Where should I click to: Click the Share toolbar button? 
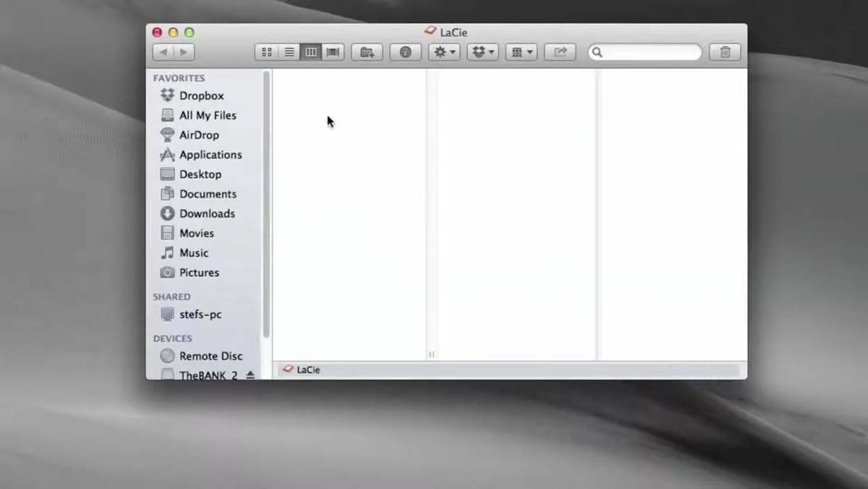(560, 52)
